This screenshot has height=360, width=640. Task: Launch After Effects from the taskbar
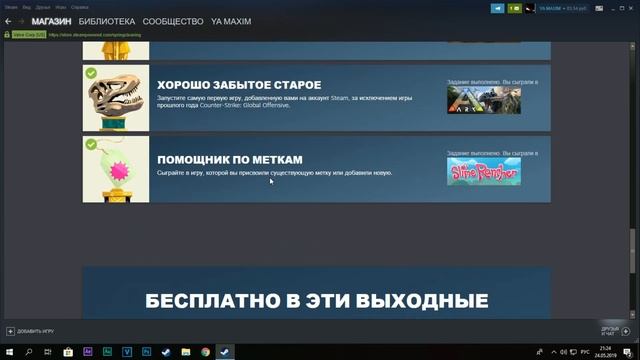coord(87,352)
